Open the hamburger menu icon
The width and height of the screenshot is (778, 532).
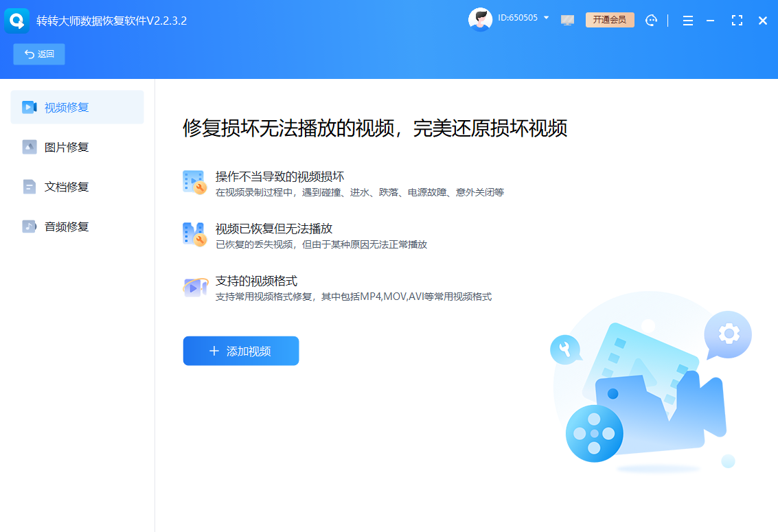pos(687,20)
